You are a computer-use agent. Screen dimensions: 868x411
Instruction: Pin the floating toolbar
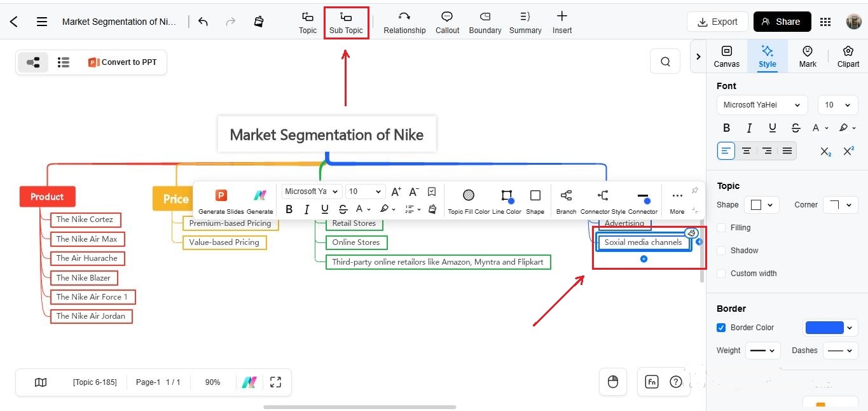pyautogui.click(x=694, y=191)
